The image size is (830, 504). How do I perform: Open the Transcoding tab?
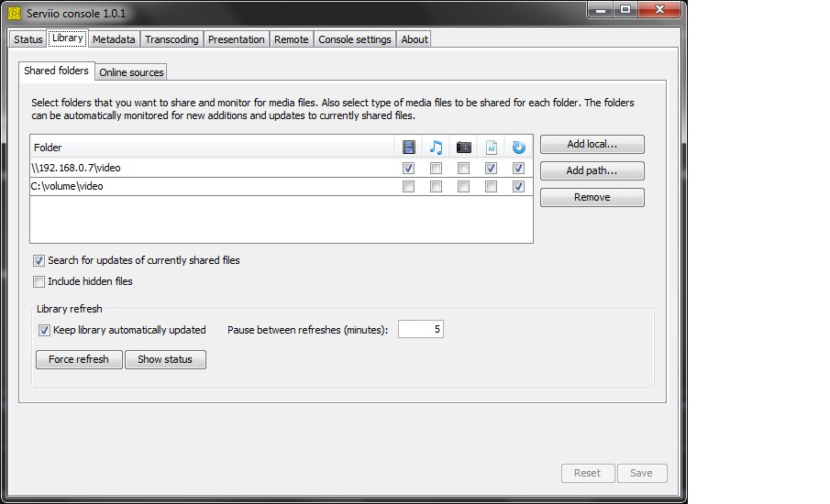(x=172, y=39)
